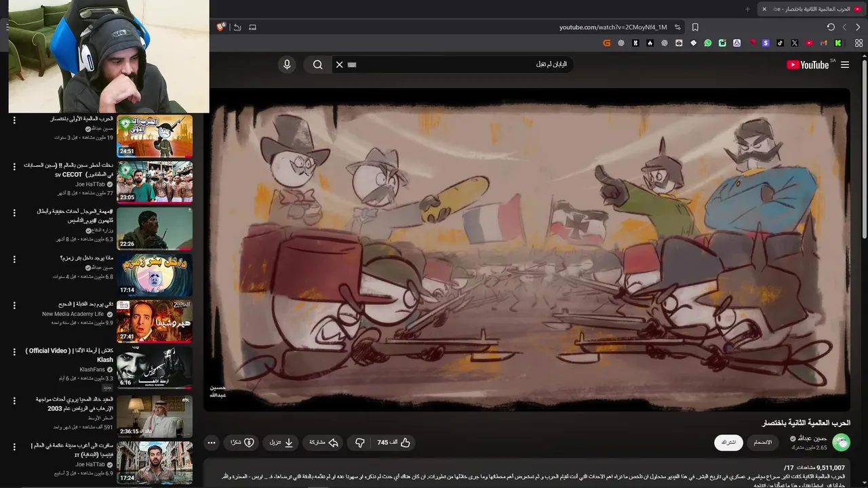
Task: Open options menu for 2003 الرياض video
Action: tap(14, 401)
